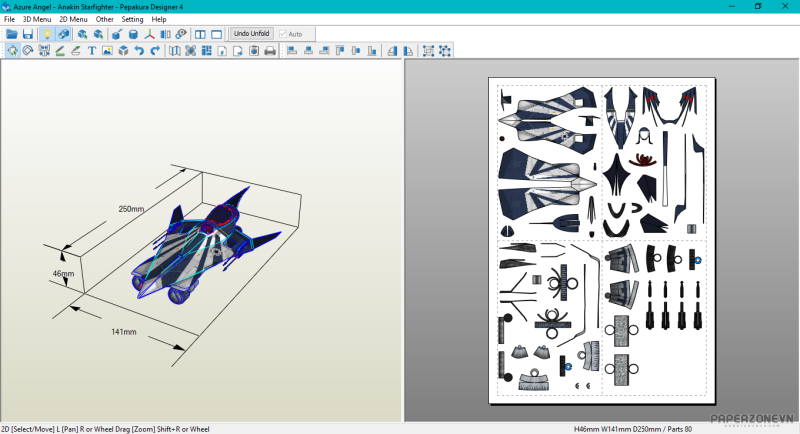Screen dimensions: 800x434
Task: Click the 250mm dimension label
Action: (131, 209)
